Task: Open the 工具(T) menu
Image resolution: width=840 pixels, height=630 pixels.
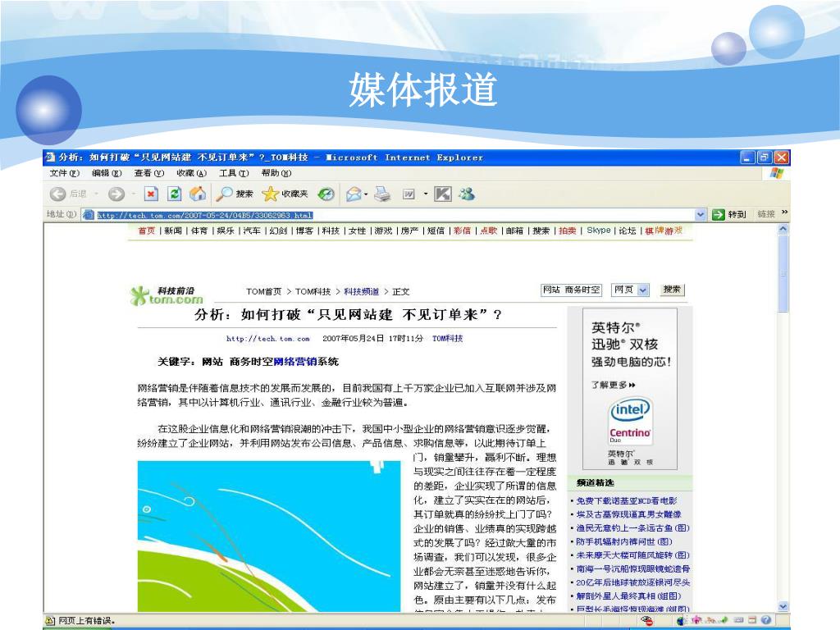Action: coord(234,173)
